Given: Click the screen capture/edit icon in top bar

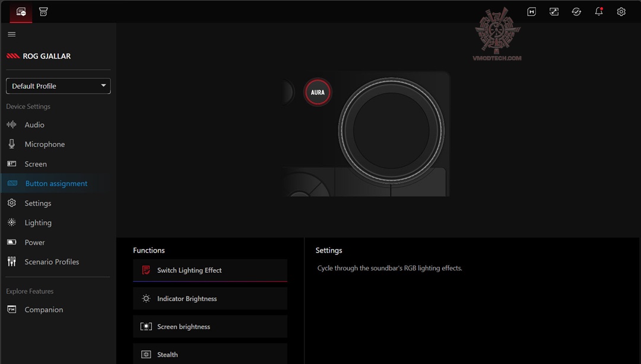Looking at the screenshot, I should 554,12.
